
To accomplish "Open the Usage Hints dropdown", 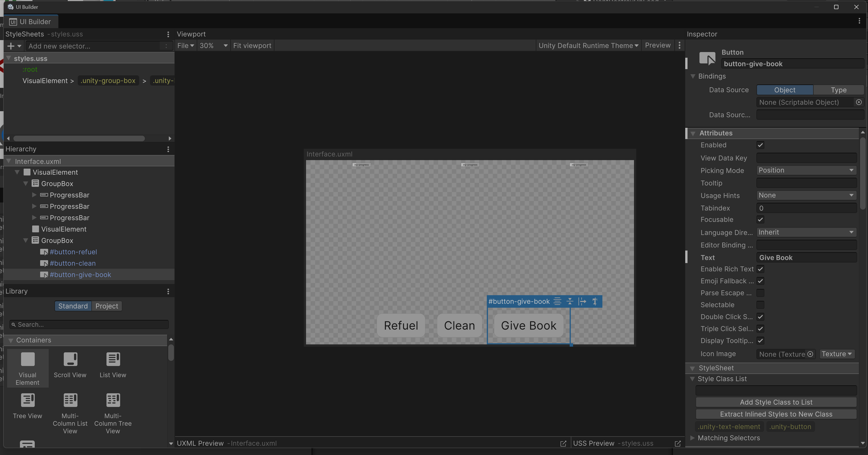I will (x=806, y=196).
